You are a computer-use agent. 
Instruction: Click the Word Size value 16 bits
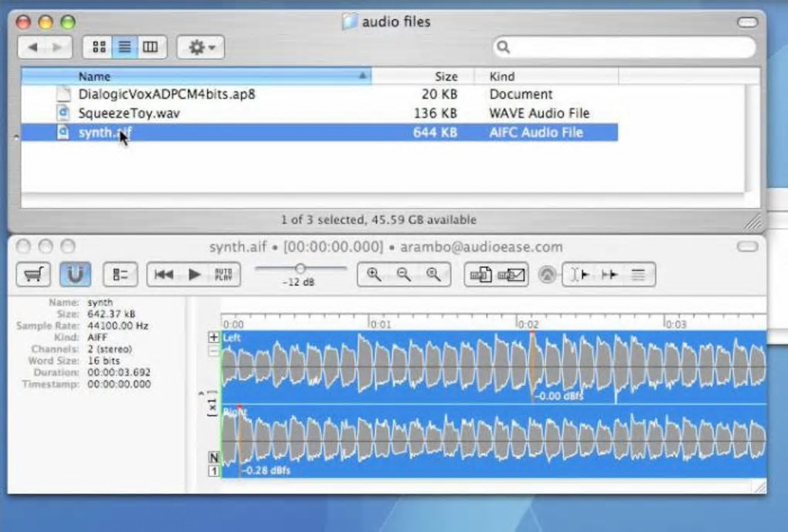(x=104, y=361)
